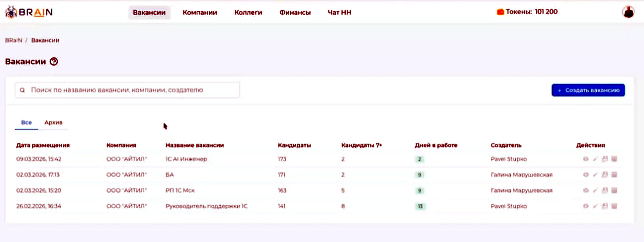
Task: Click the Создать вакансию button
Action: tap(588, 90)
